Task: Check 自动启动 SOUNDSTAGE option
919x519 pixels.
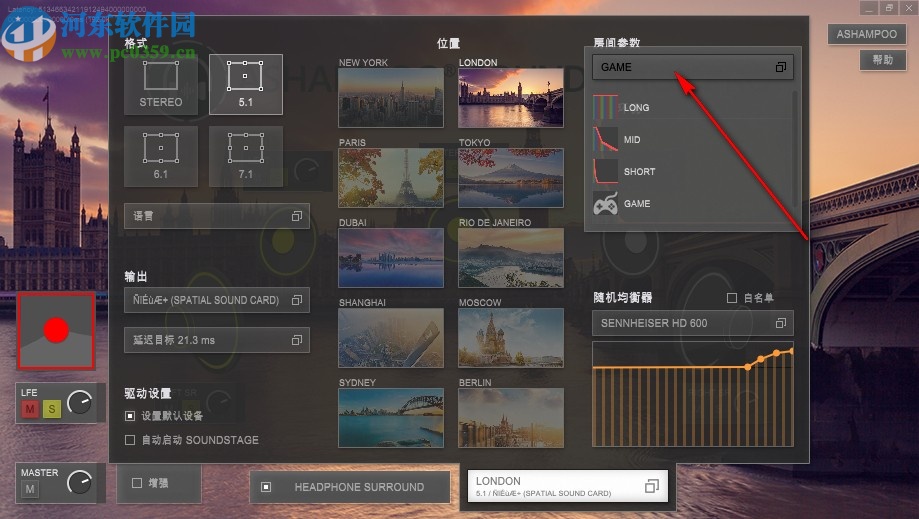Action: (x=130, y=440)
